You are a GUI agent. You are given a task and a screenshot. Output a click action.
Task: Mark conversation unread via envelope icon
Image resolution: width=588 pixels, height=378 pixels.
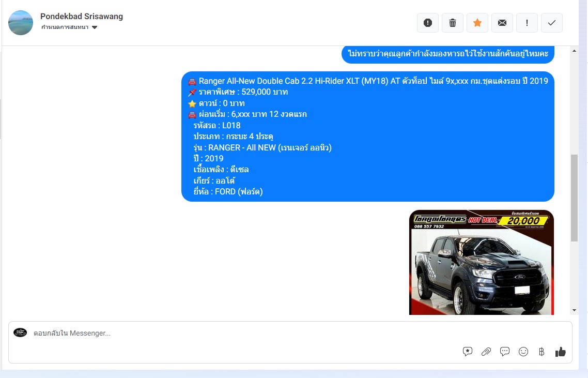(502, 23)
